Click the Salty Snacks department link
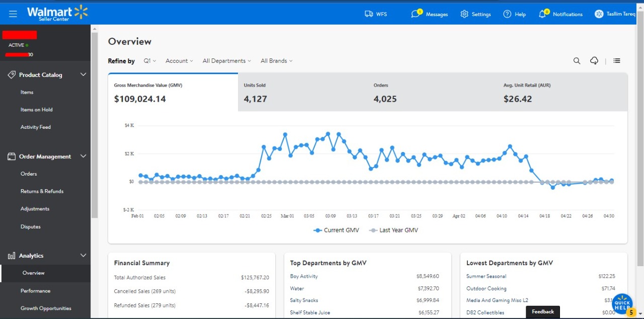 [x=304, y=300]
